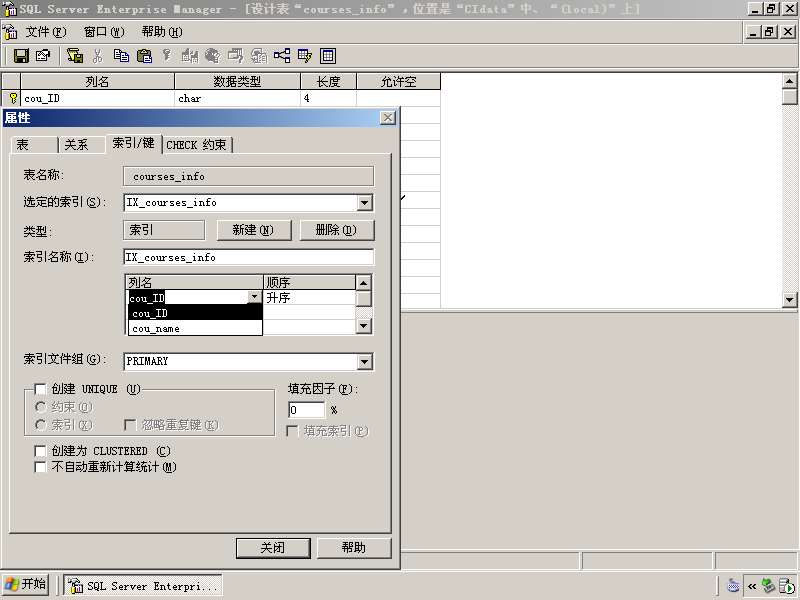Click the length cell showing 4
800x600 pixels.
click(x=329, y=98)
